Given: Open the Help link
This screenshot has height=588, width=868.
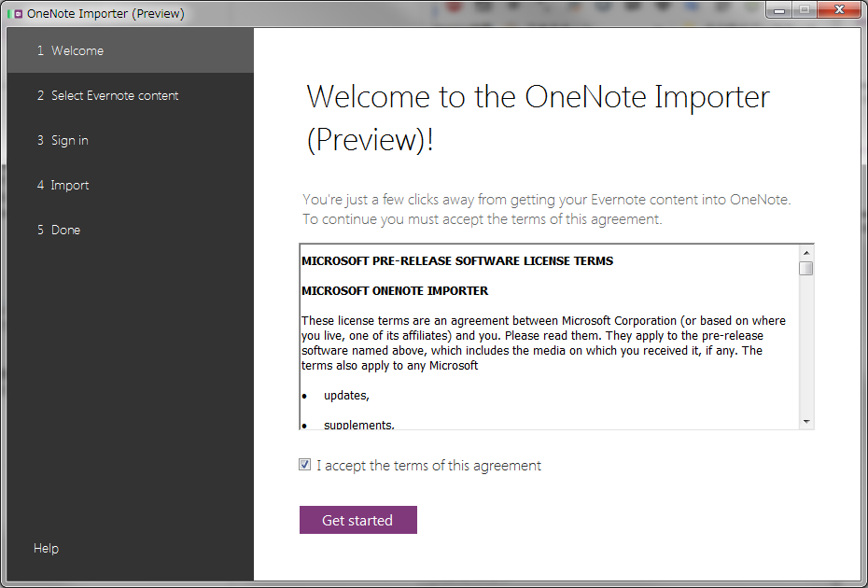Looking at the screenshot, I should pyautogui.click(x=46, y=548).
